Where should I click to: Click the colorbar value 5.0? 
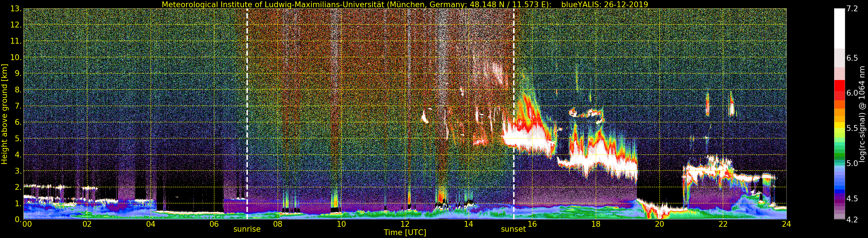pos(852,163)
